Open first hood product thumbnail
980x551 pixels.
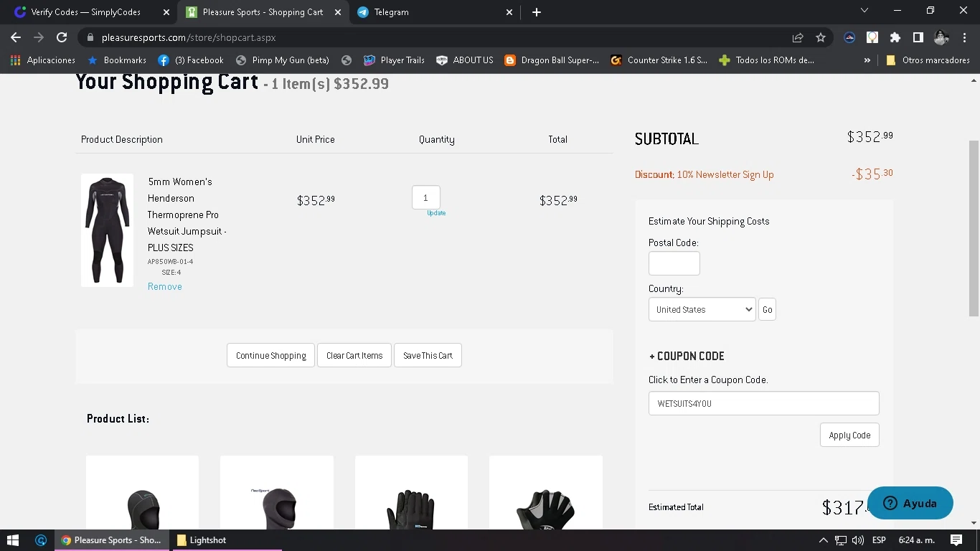[142, 493]
